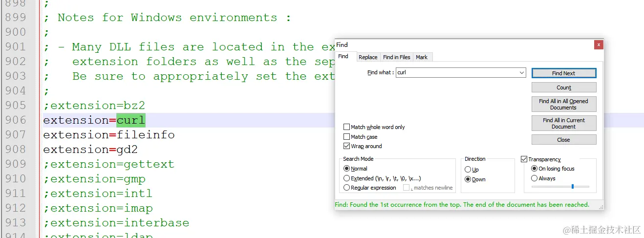Click the Find dialog title bar
Viewport: 644px width, 238px height.
[x=464, y=45]
